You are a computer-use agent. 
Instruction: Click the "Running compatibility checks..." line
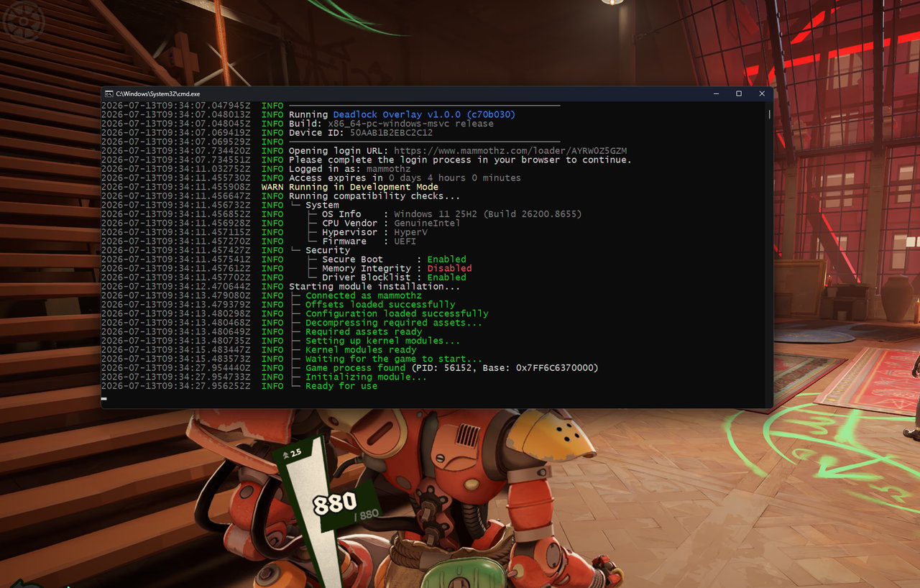click(x=374, y=196)
